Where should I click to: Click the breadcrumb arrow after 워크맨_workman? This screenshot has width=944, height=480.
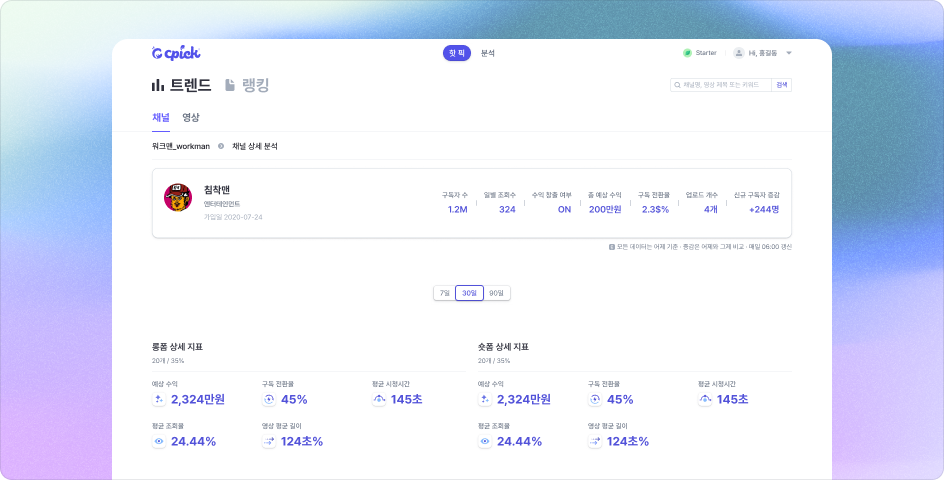tap(221, 146)
